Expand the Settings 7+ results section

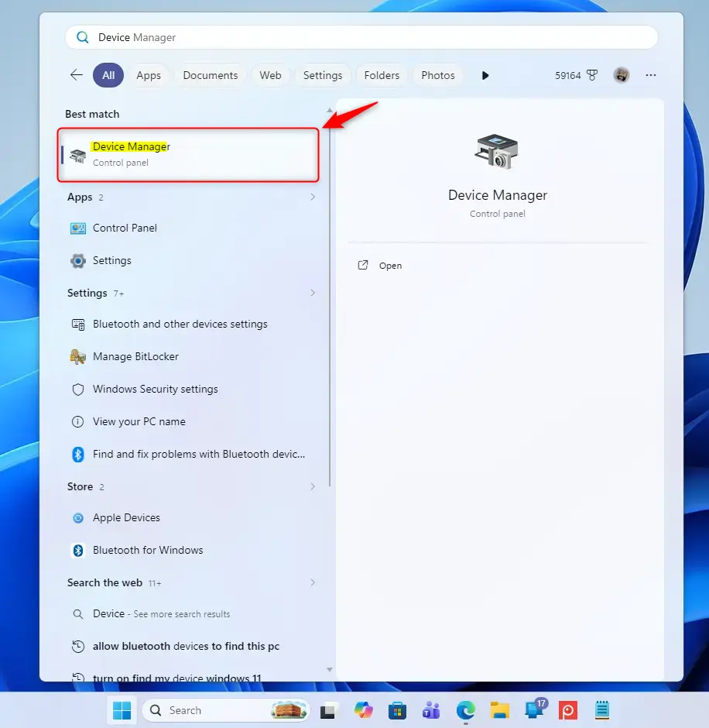click(312, 293)
